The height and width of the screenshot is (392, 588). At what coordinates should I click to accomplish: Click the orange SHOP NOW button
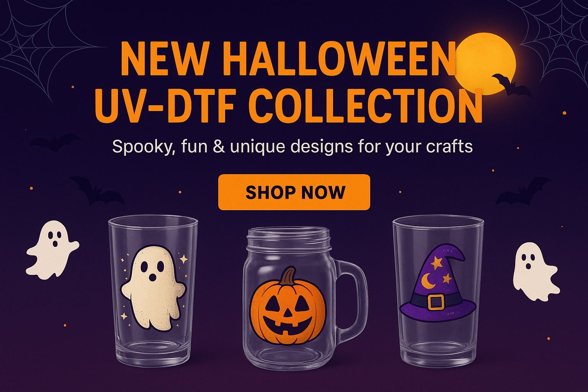point(294,192)
